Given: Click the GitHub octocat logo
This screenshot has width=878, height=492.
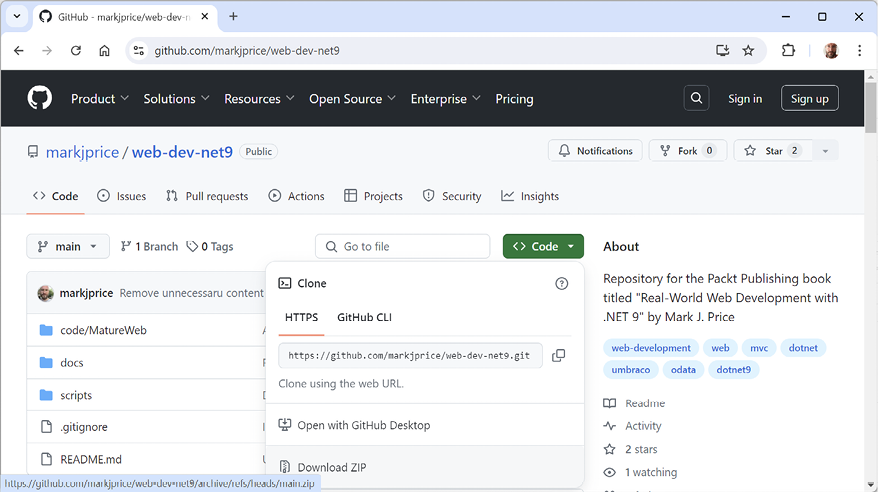Looking at the screenshot, I should pos(40,98).
